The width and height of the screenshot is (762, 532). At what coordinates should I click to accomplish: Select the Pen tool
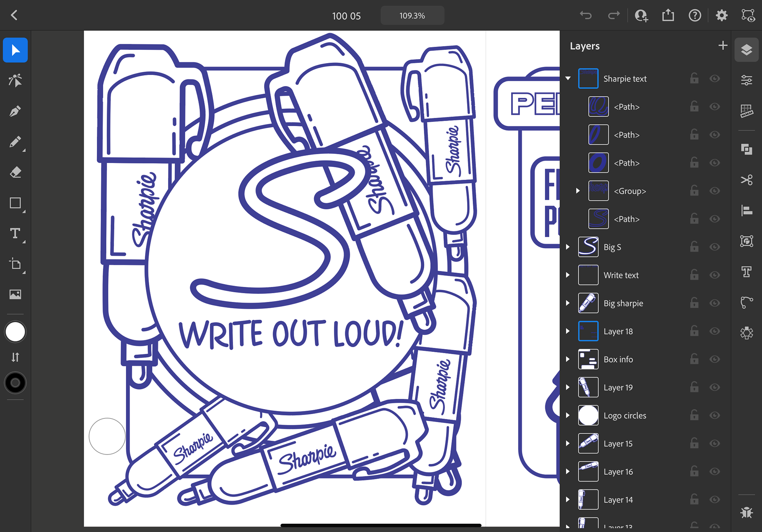point(15,111)
